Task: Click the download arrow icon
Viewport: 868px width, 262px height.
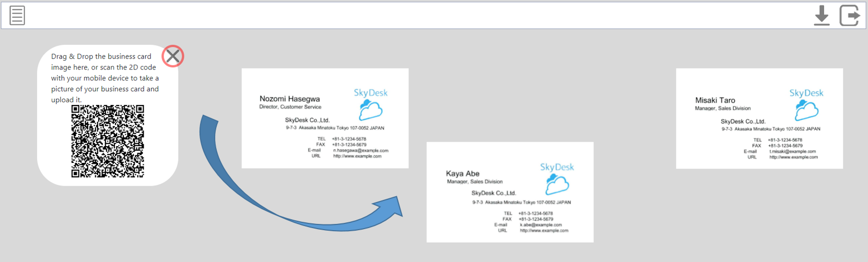Action: click(822, 15)
